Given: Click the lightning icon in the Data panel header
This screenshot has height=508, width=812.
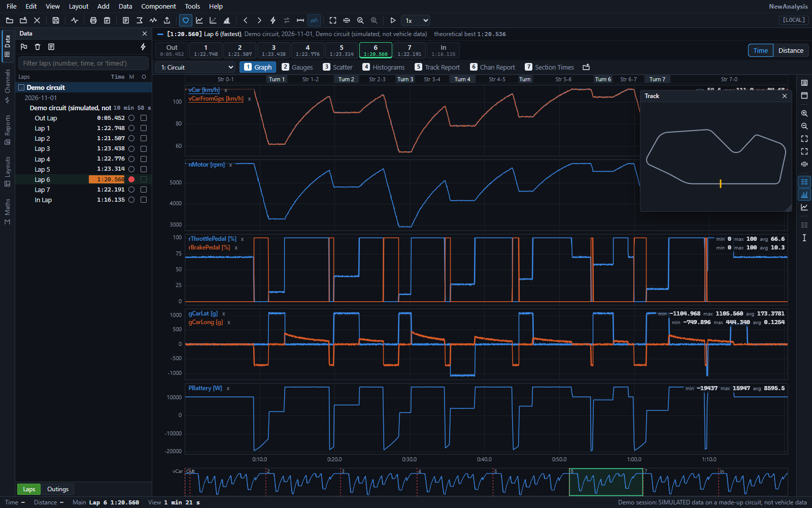Looking at the screenshot, I should [143, 47].
